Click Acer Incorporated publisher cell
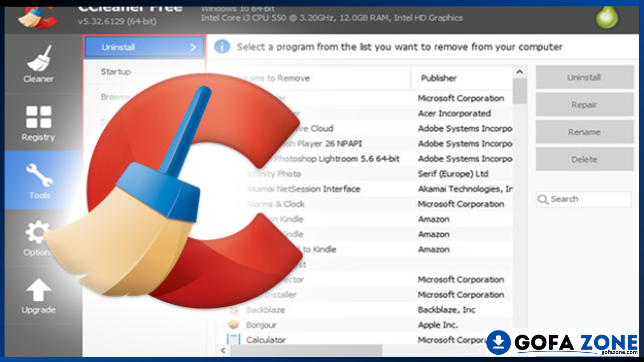This screenshot has width=644, height=362. (454, 113)
